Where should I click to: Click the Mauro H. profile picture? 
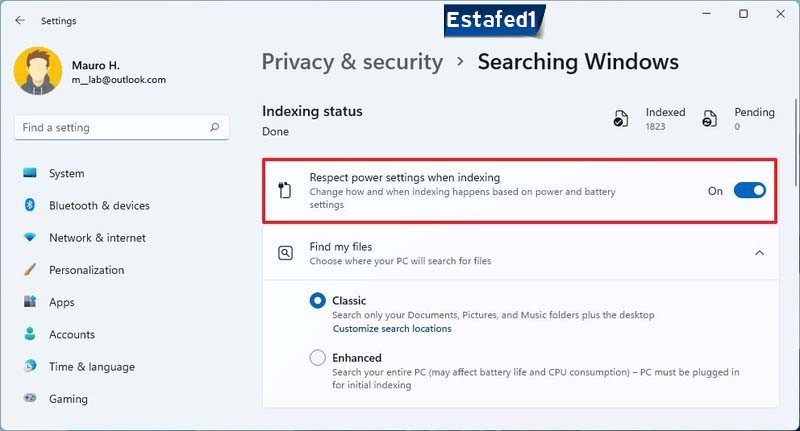[x=38, y=71]
